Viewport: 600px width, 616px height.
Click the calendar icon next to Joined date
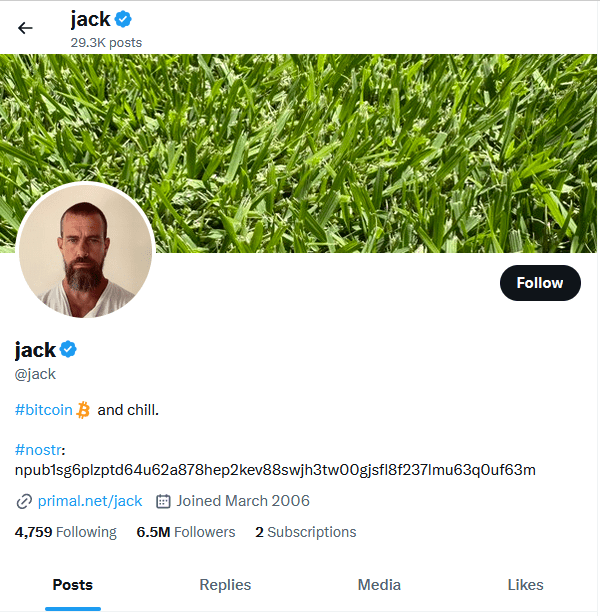[x=163, y=501]
